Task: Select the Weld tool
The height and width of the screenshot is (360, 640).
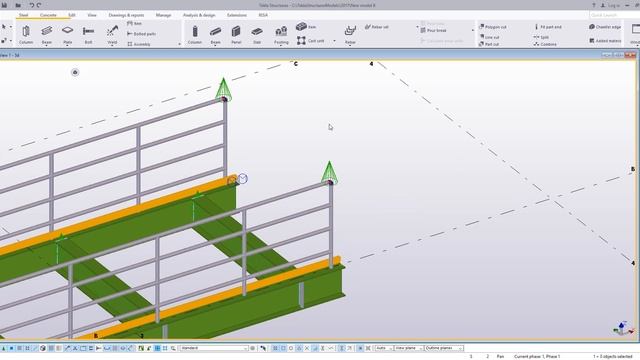Action: coord(112,34)
